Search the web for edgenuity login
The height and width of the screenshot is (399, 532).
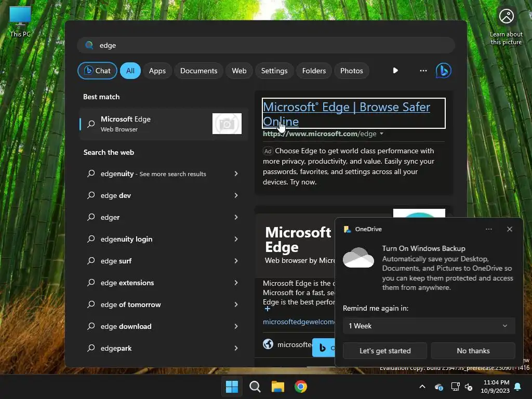pos(164,239)
